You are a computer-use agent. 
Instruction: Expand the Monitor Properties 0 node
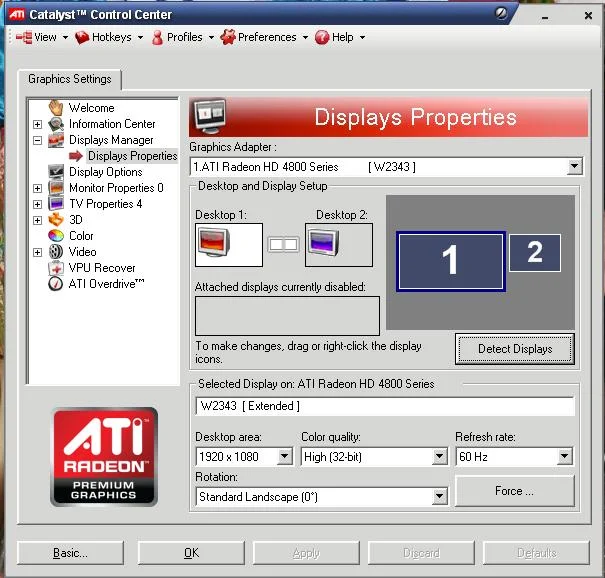37,188
